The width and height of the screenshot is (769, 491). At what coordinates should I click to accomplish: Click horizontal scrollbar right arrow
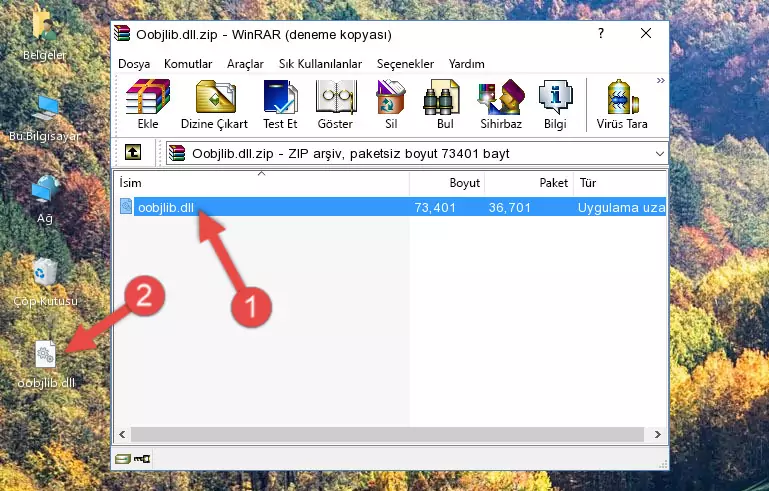pos(658,435)
